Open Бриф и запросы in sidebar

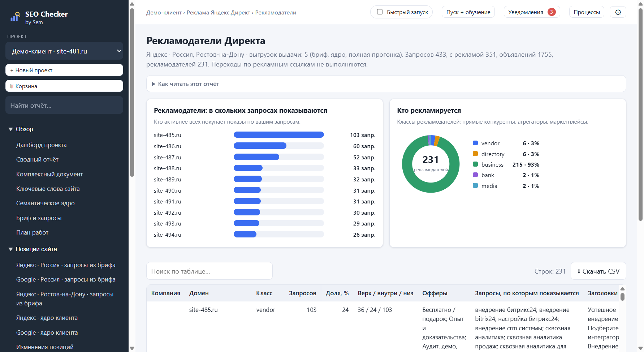click(39, 218)
